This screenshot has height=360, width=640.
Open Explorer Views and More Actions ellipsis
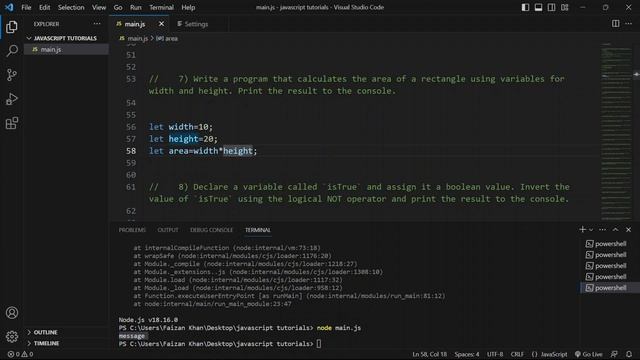tap(97, 24)
